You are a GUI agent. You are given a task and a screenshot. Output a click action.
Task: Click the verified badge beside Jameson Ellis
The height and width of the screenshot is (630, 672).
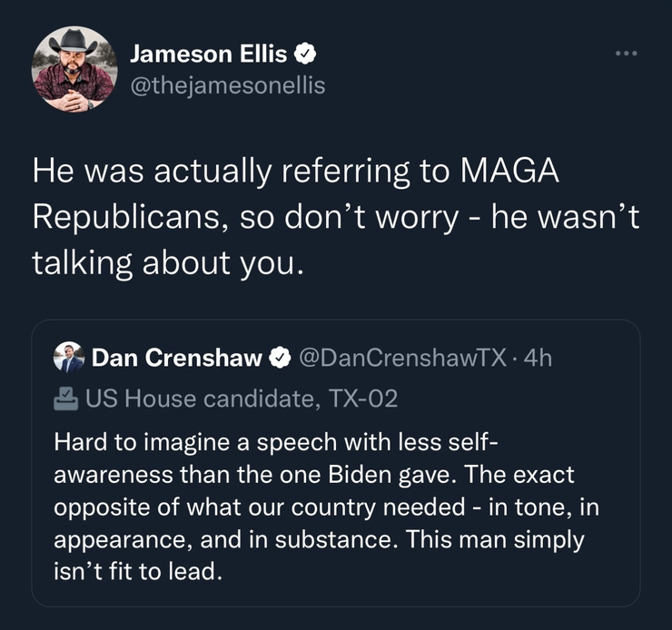pyautogui.click(x=304, y=54)
